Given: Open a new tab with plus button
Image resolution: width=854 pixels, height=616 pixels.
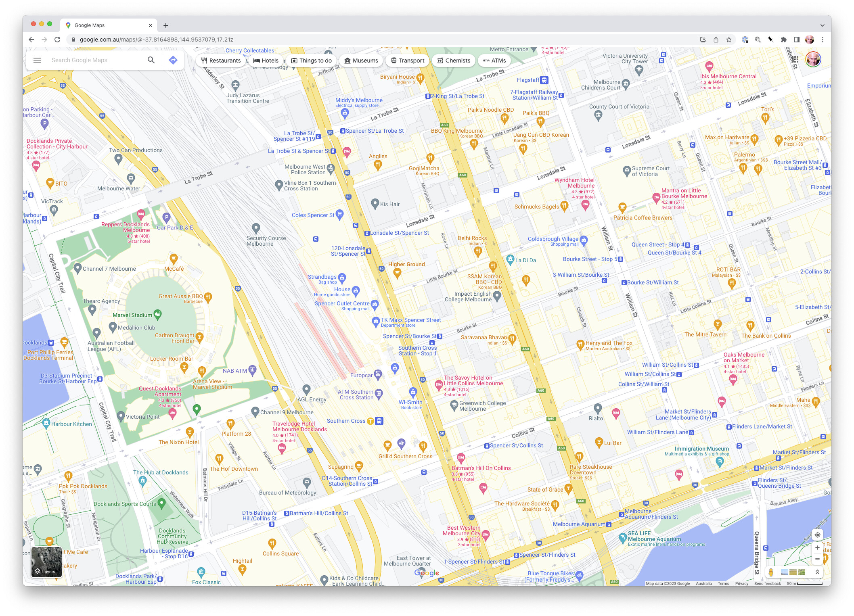Looking at the screenshot, I should [x=166, y=25].
